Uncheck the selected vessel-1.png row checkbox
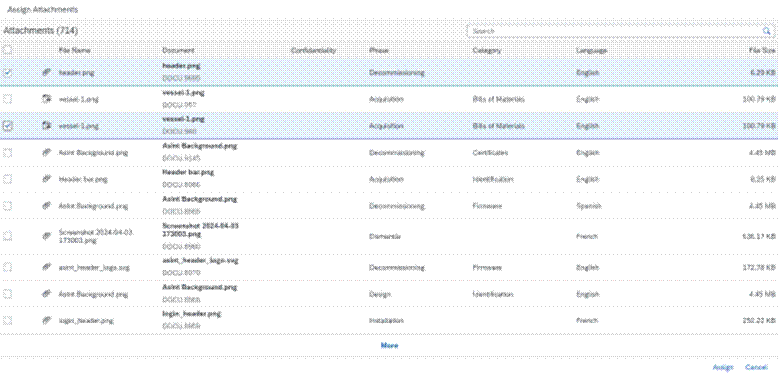 tap(7, 126)
